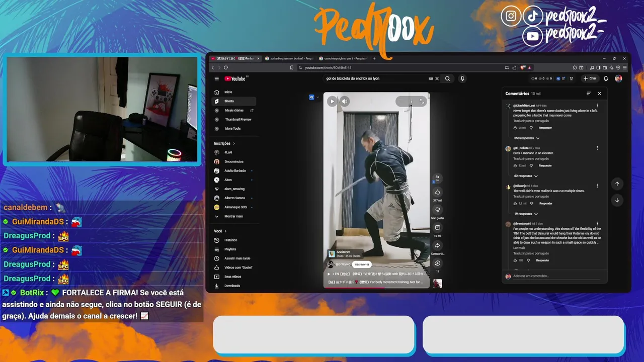Expand dropdown next to blue extension icon

click(x=317, y=97)
